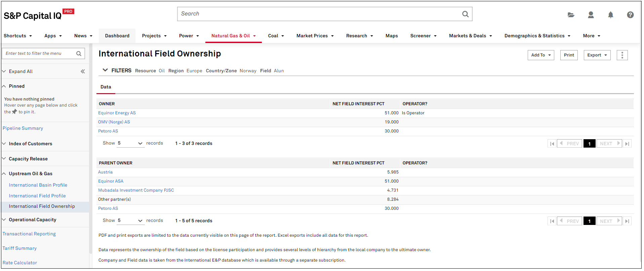
Task: Open OMV (Norge) AS owner link
Action: [x=114, y=122]
